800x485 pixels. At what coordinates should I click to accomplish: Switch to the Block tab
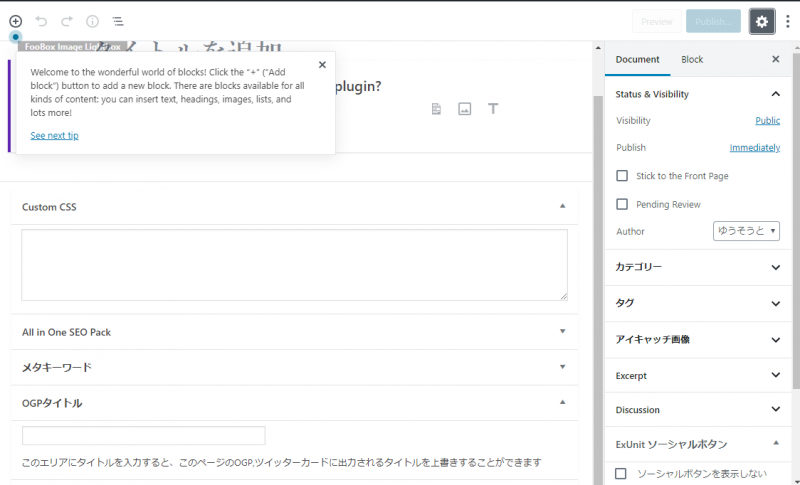coord(692,60)
